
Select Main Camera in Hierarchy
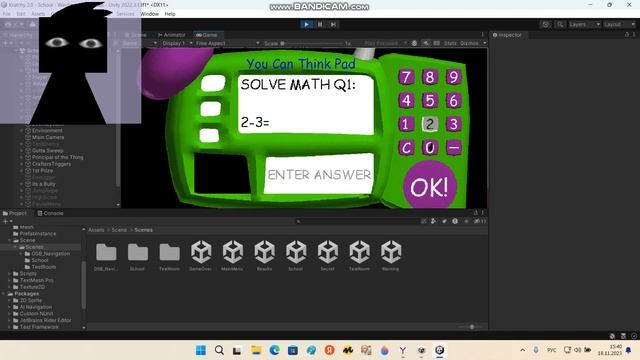point(48,137)
